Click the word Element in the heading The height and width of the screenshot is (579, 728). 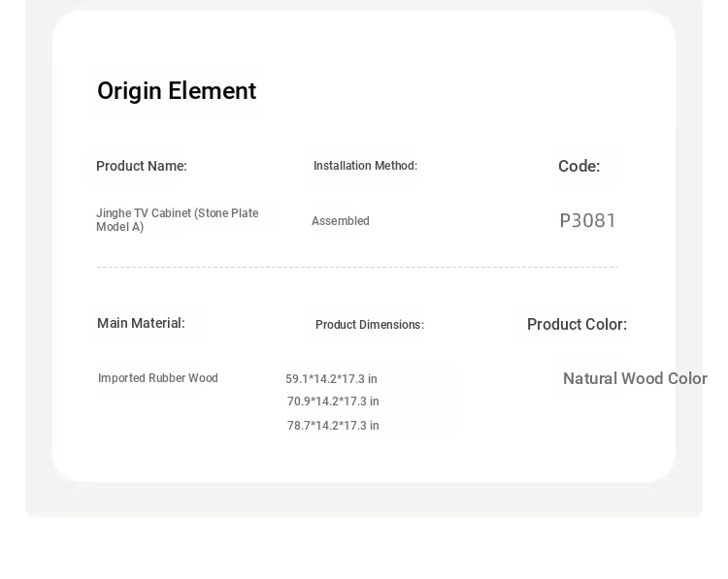click(x=213, y=91)
